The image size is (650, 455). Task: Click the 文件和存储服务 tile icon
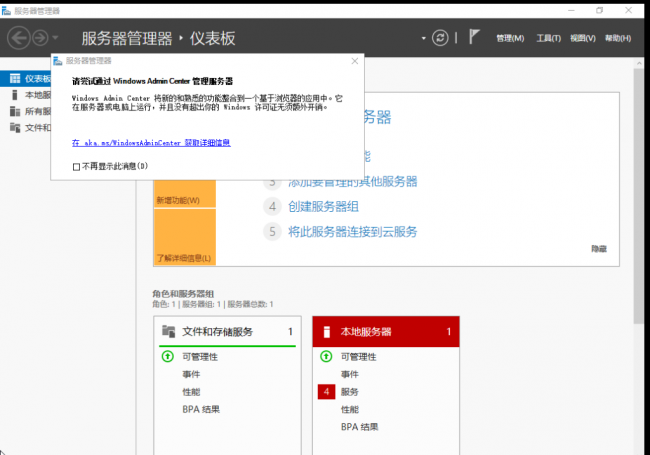point(168,332)
